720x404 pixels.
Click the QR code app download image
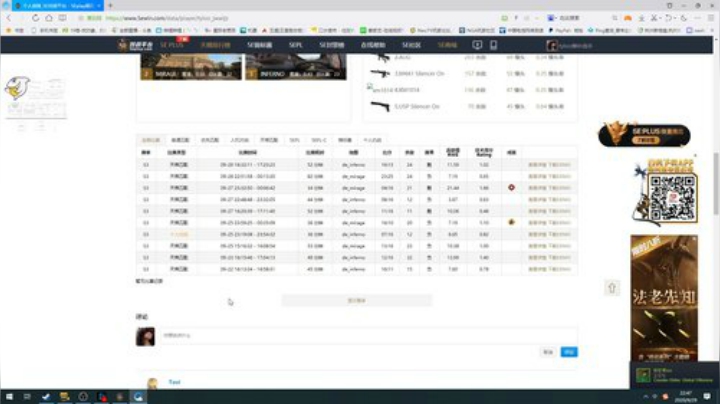coord(672,197)
